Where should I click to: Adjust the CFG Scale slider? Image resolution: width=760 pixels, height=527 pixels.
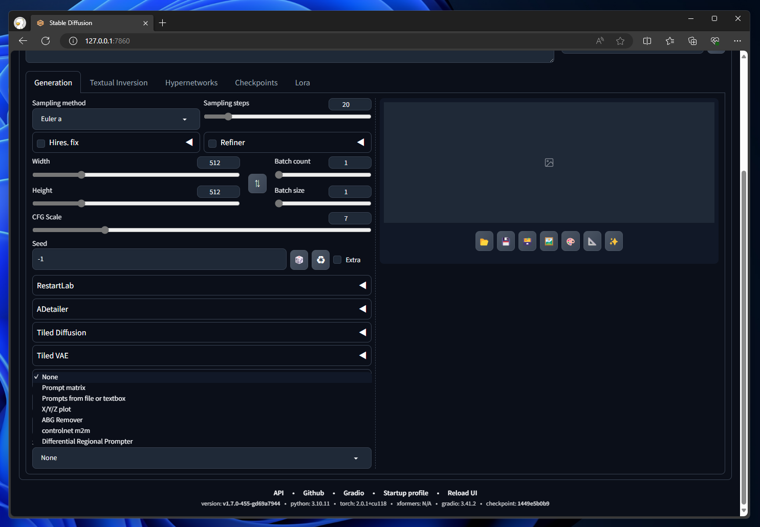(x=202, y=230)
